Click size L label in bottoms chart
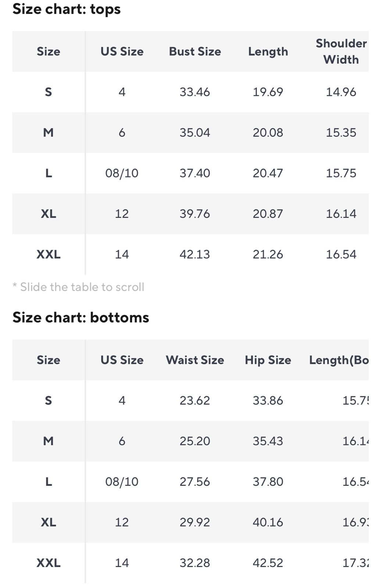This screenshot has height=588, width=381. click(x=49, y=482)
